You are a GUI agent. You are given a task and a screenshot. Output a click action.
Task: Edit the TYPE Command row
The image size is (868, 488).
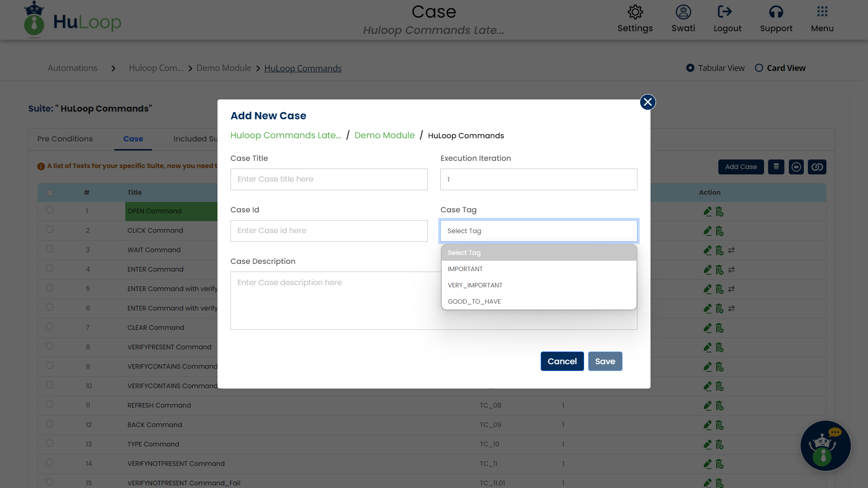click(x=708, y=444)
